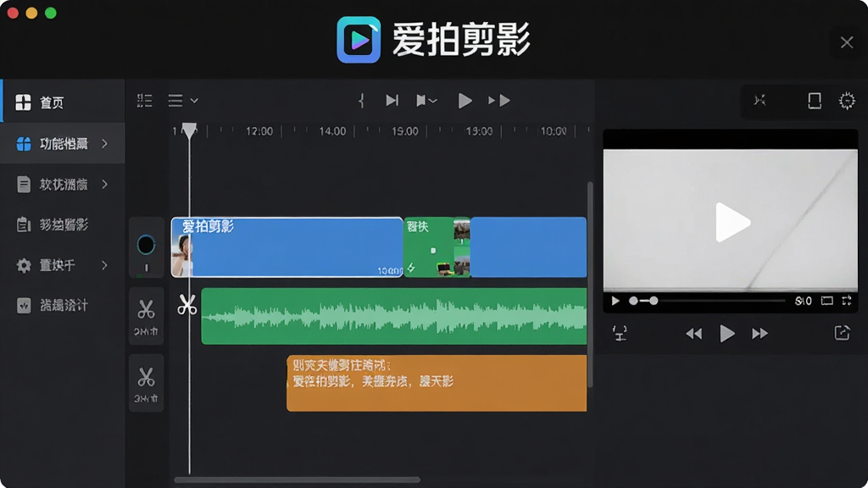The width and height of the screenshot is (868, 488).
Task: Click the text scan icon below preview
Action: pos(620,333)
